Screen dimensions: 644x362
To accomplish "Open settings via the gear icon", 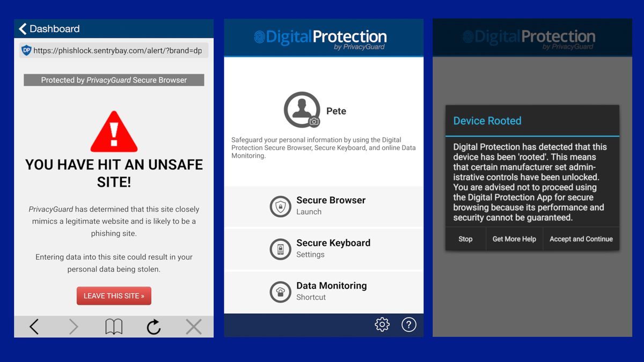I will [x=382, y=324].
